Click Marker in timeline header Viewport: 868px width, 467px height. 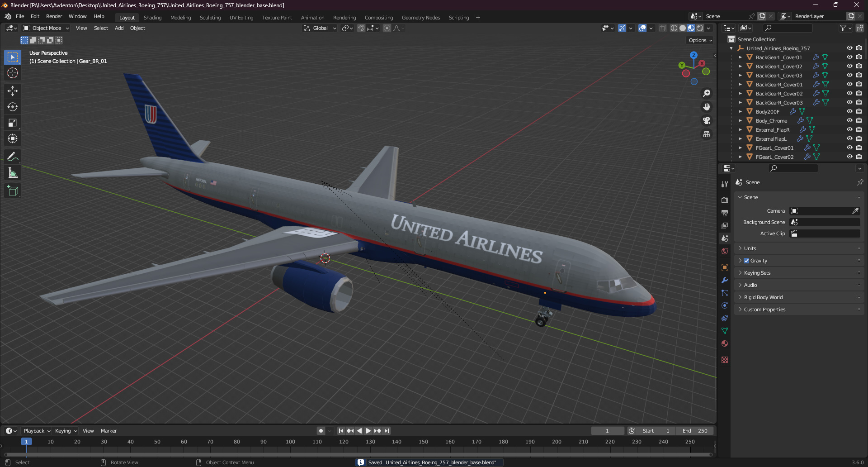tap(108, 431)
